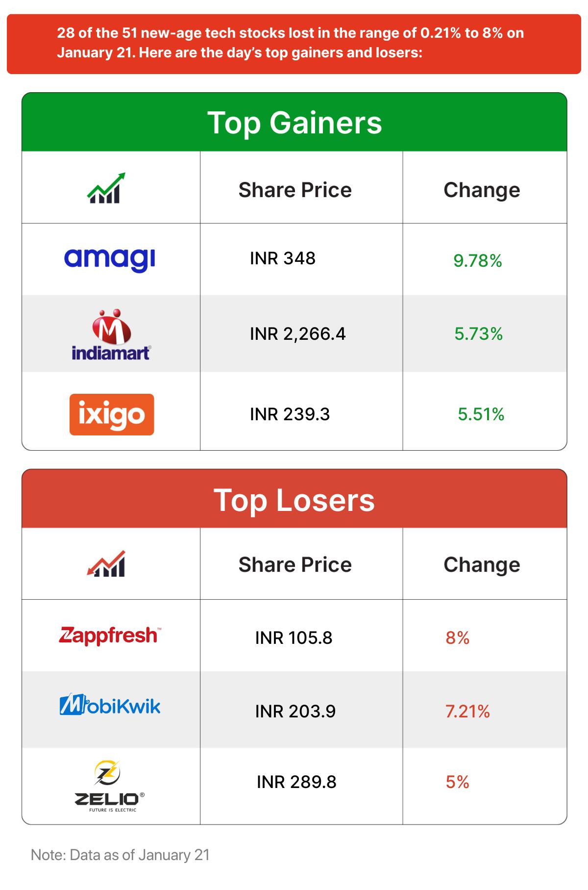Viewport: 588px width, 890px height.
Task: Click Zappfresh's 8% change value
Action: tap(458, 638)
